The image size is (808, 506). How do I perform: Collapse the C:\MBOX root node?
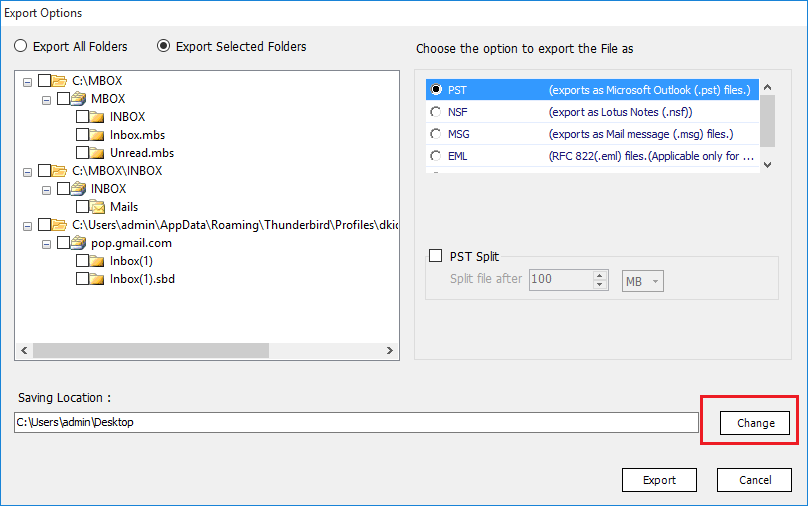pos(27,82)
